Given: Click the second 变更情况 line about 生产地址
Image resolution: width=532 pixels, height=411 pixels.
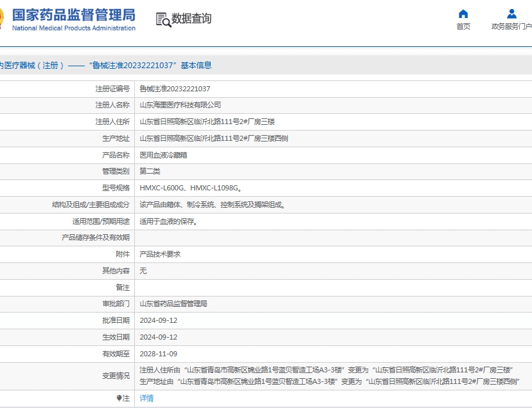Looking at the screenshot, I should click(x=330, y=381).
